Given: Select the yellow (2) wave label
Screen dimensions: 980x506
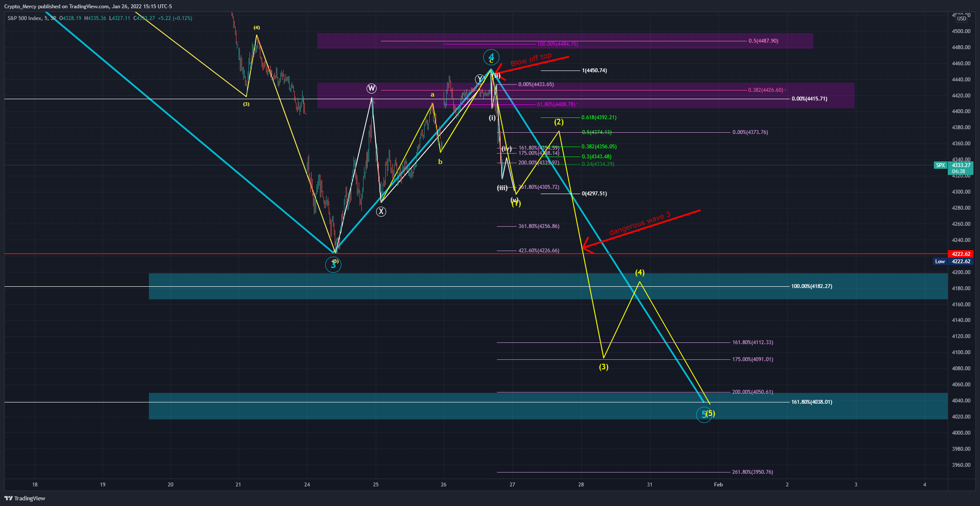Looking at the screenshot, I should (559, 122).
